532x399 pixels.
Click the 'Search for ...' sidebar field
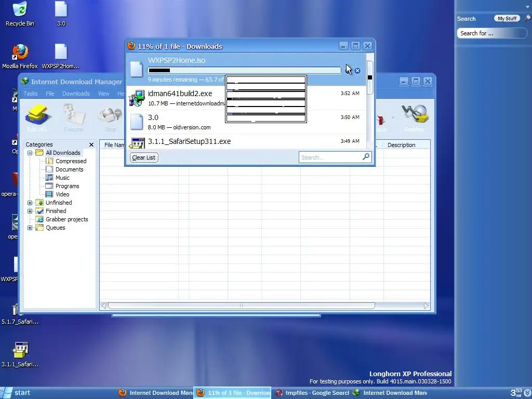pyautogui.click(x=491, y=33)
